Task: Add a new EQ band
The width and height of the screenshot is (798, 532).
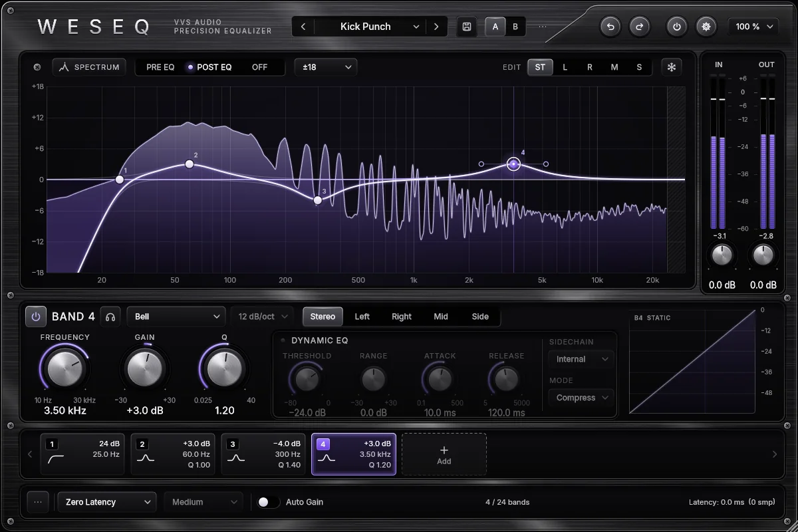Action: tap(444, 454)
